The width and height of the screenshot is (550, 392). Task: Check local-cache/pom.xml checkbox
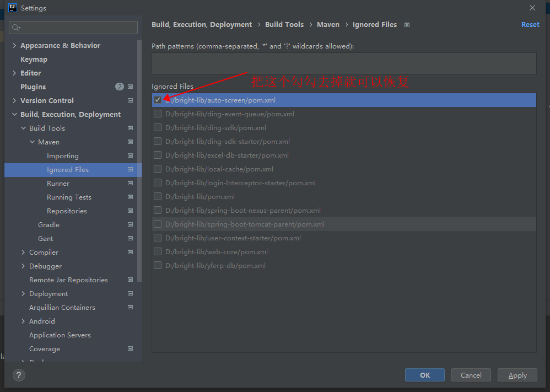(x=158, y=169)
